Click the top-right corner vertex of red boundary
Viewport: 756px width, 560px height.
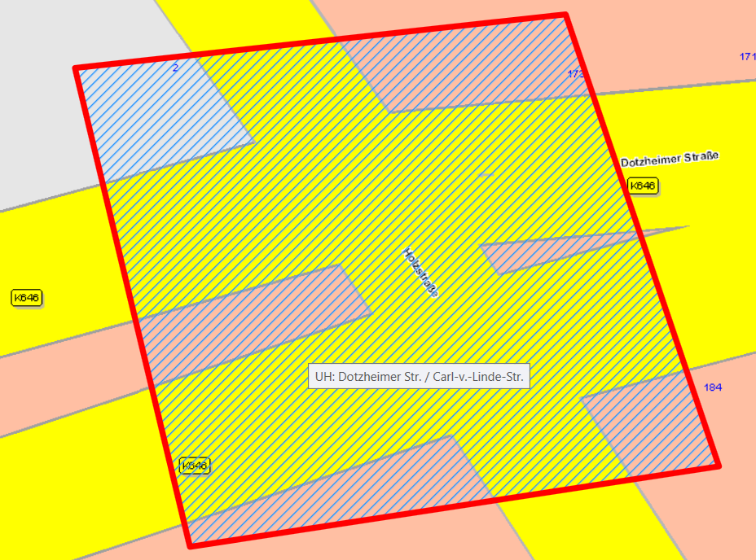(x=565, y=15)
